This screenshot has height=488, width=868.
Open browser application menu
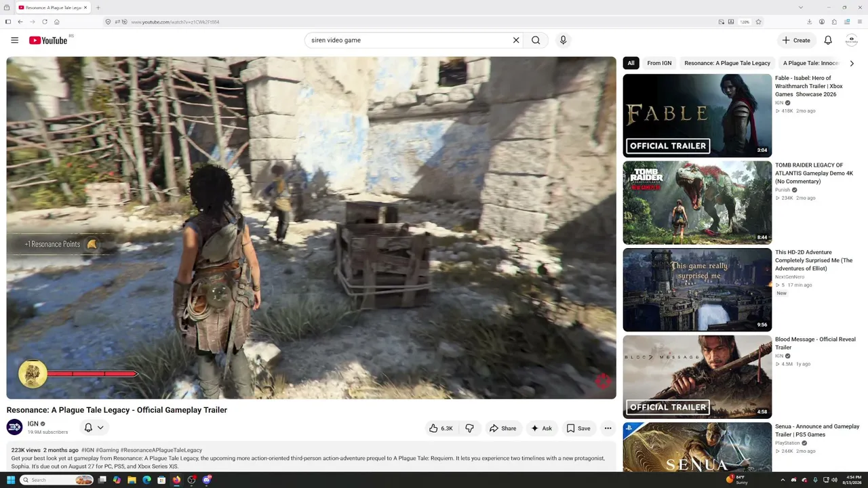(859, 22)
